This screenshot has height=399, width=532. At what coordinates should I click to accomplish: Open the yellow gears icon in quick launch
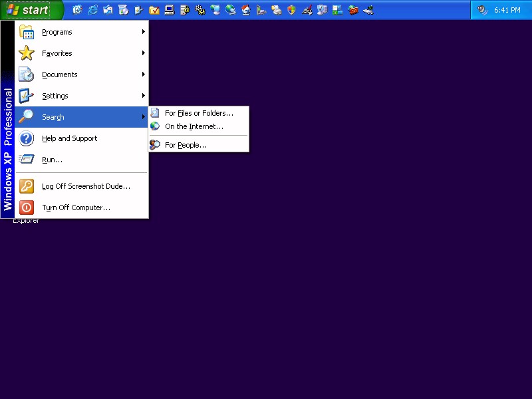point(200,10)
